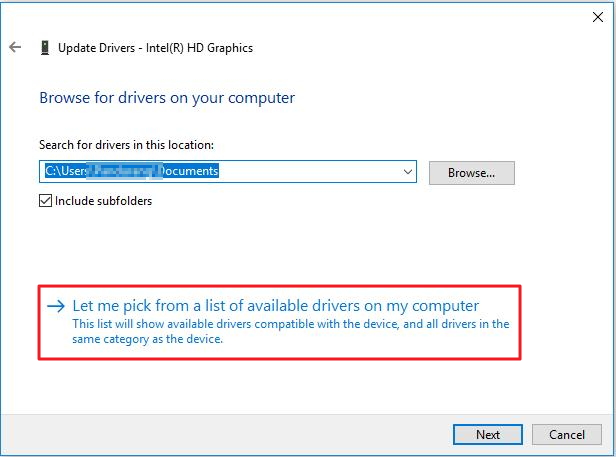Click the blue arrow beside Let me pick
Viewport: 616px width, 457px height.
click(x=56, y=306)
